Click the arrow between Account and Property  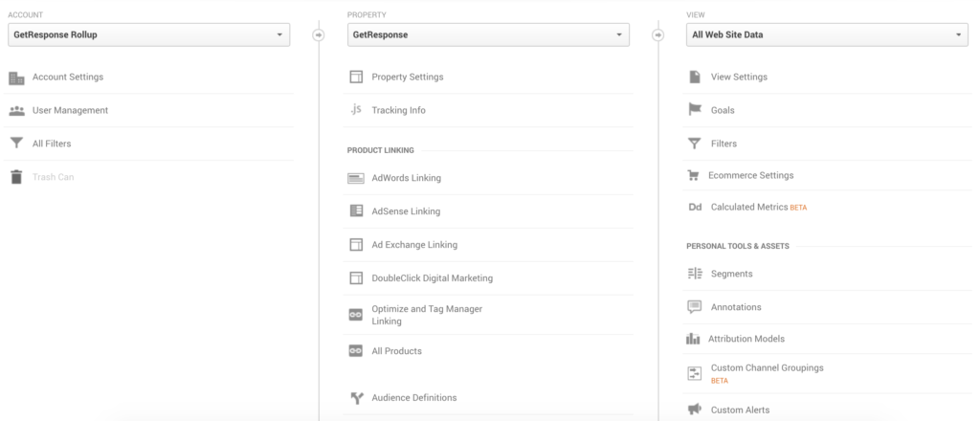319,35
